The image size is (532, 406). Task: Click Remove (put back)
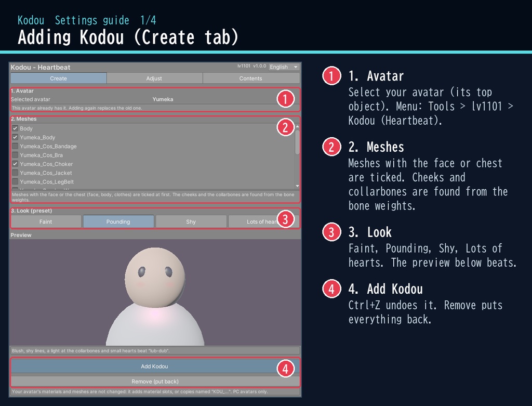155,381
